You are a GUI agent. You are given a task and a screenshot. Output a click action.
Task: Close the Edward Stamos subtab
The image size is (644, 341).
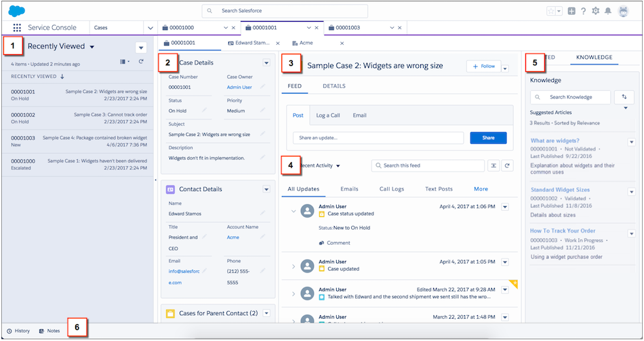[x=278, y=43]
